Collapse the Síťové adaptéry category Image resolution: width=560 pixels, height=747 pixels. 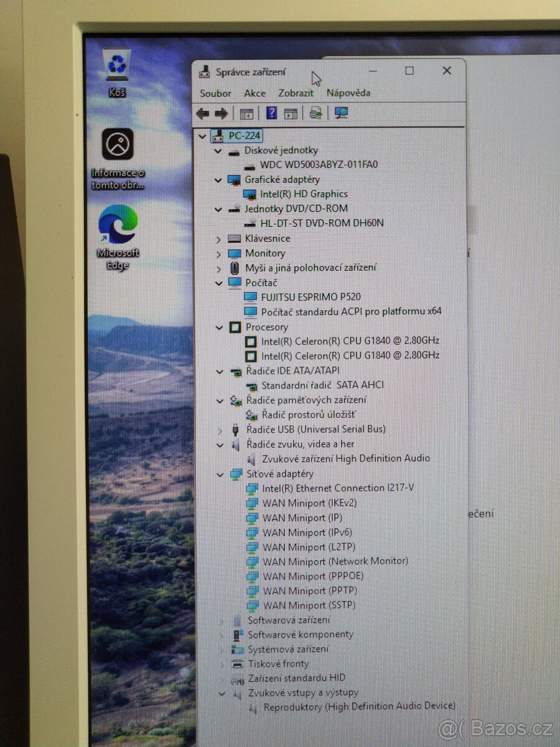tap(220, 474)
